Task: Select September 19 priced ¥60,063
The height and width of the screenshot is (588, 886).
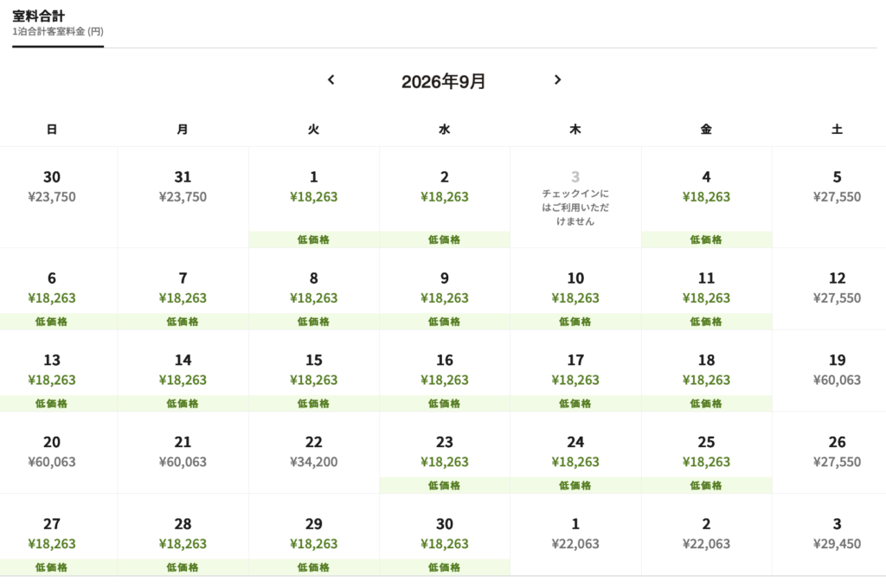Action: (x=837, y=370)
